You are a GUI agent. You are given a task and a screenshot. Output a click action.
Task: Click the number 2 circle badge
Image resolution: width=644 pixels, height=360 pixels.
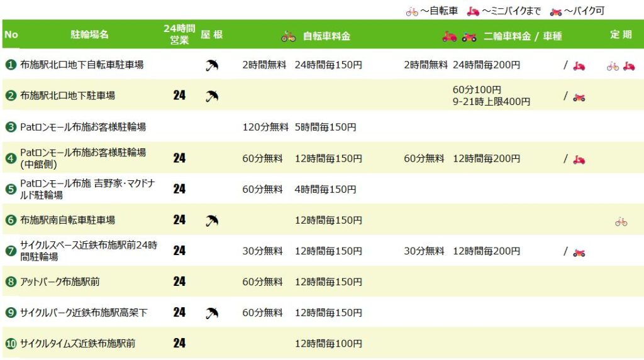click(x=11, y=95)
